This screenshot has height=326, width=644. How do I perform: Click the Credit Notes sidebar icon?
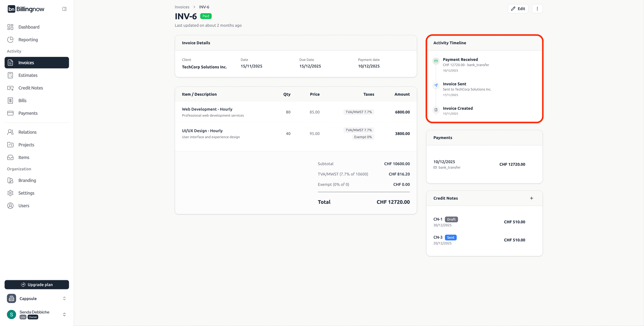(x=10, y=88)
